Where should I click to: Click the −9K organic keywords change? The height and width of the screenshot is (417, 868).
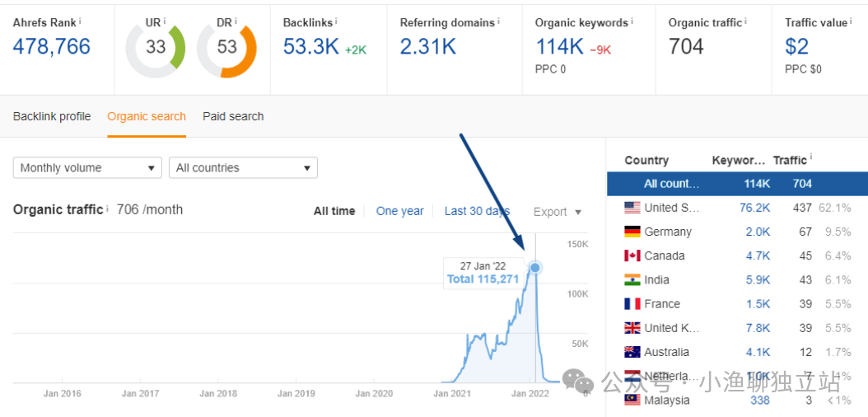(600, 49)
